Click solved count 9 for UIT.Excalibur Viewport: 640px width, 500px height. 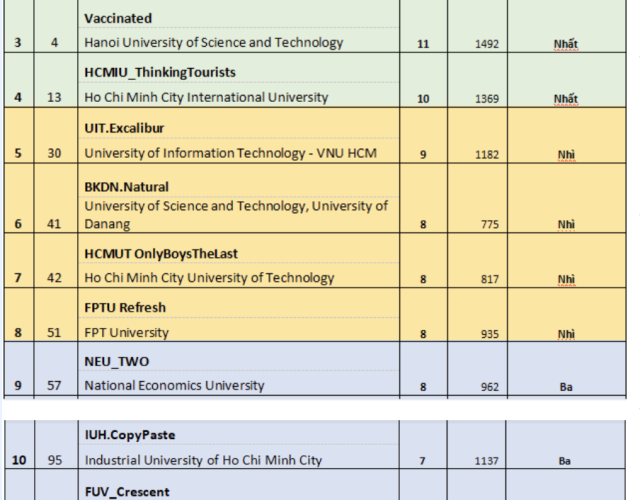click(423, 155)
